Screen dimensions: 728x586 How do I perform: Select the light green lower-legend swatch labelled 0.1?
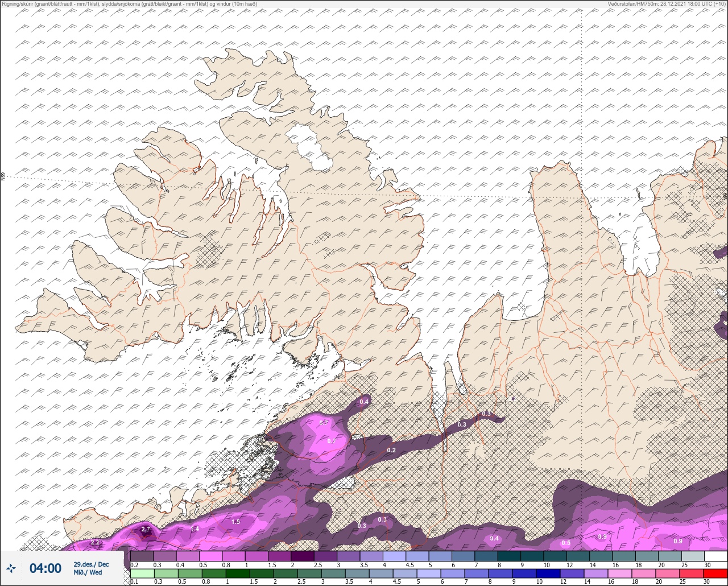tap(142, 573)
